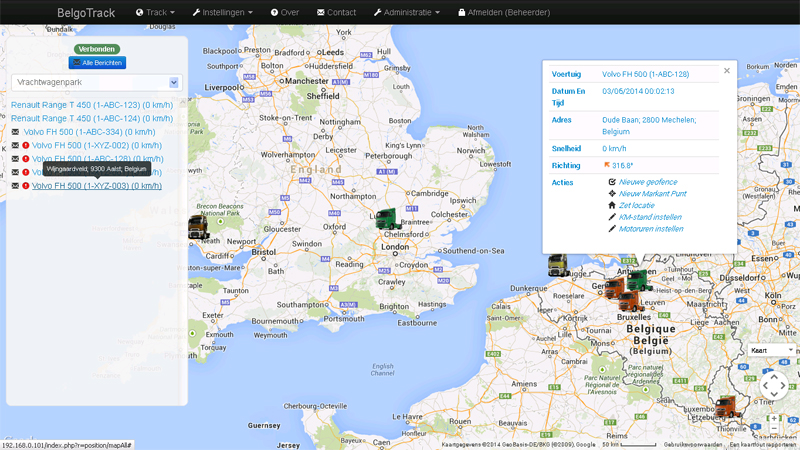Pan the map left with the pan control
This screenshot has height=450, width=800.
(x=765, y=386)
